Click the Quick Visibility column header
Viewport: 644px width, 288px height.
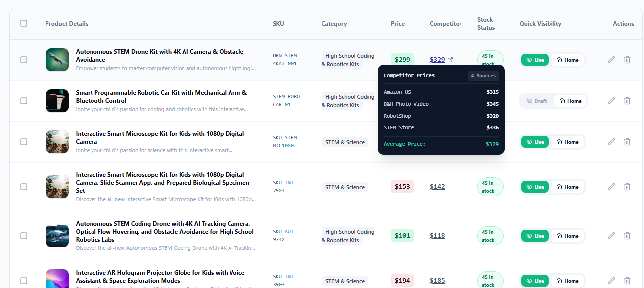coord(541,24)
